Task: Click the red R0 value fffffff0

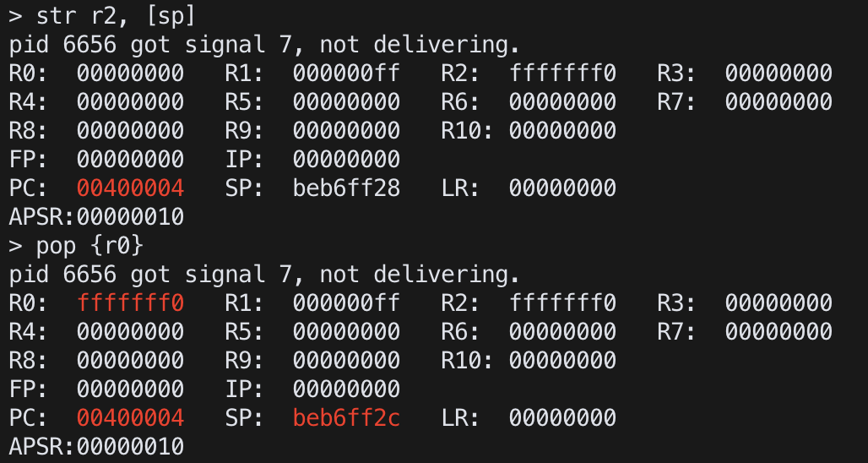Action: (x=130, y=302)
